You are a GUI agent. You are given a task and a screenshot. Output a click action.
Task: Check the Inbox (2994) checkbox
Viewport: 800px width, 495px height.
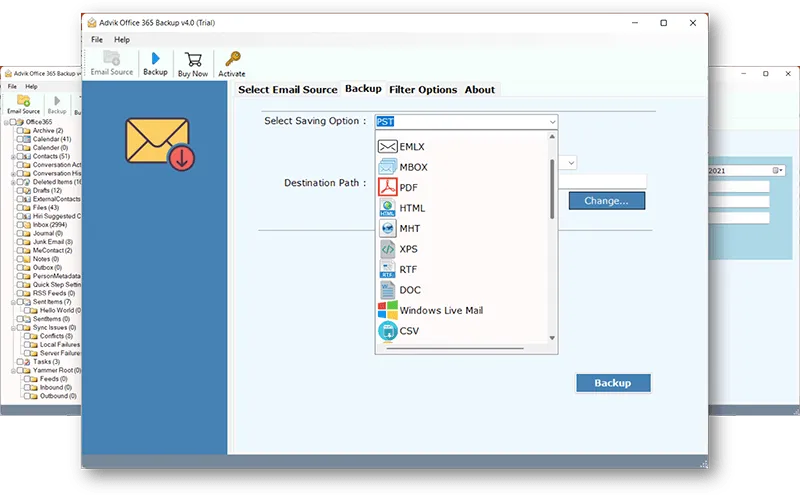pyautogui.click(x=20, y=225)
